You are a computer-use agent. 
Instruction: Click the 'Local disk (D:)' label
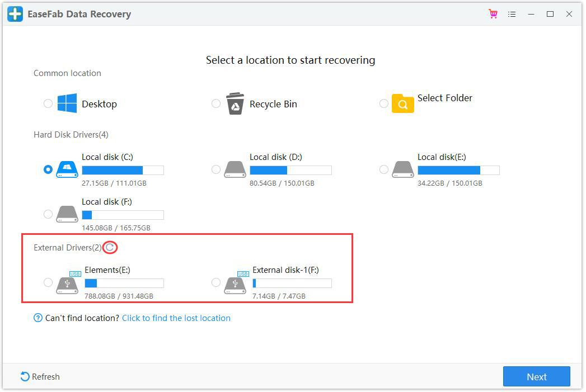coord(276,157)
